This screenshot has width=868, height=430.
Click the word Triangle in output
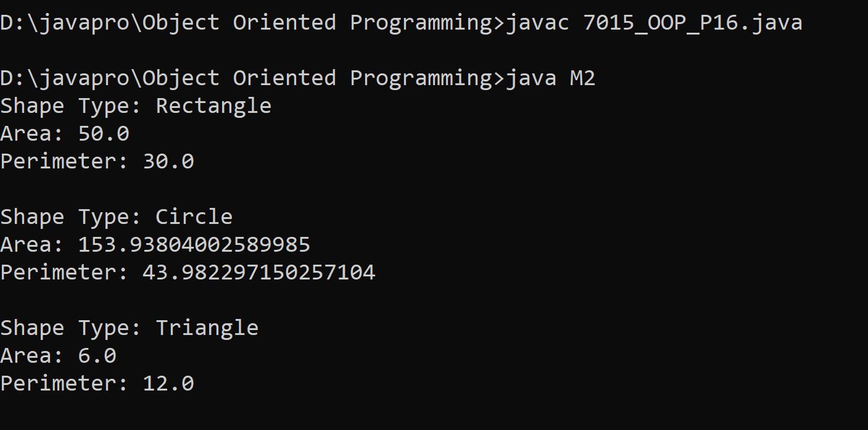207,328
